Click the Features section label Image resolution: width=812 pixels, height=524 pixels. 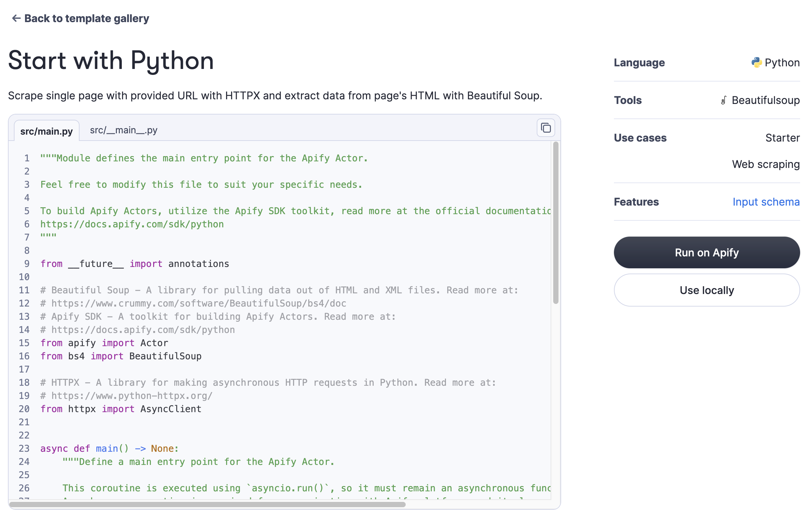tap(636, 201)
